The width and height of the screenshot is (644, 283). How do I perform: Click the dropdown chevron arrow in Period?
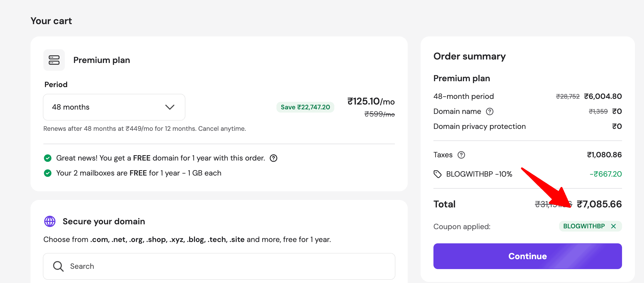click(x=170, y=107)
